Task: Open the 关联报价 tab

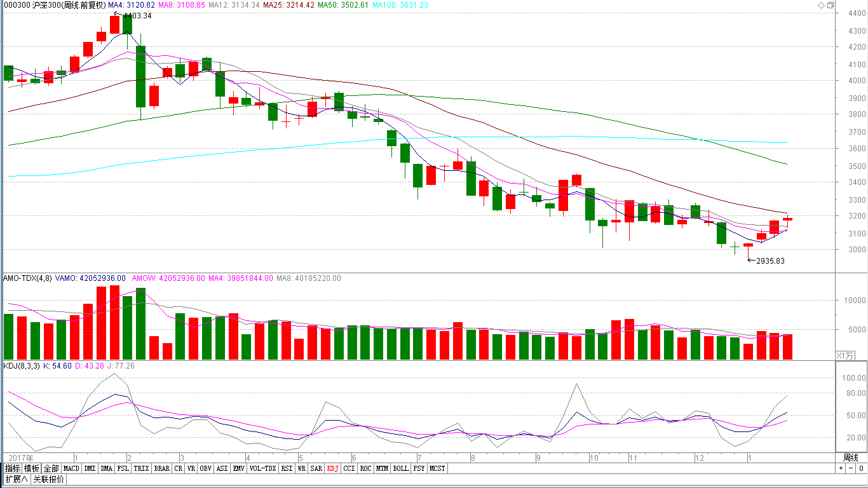Action: tap(49, 479)
